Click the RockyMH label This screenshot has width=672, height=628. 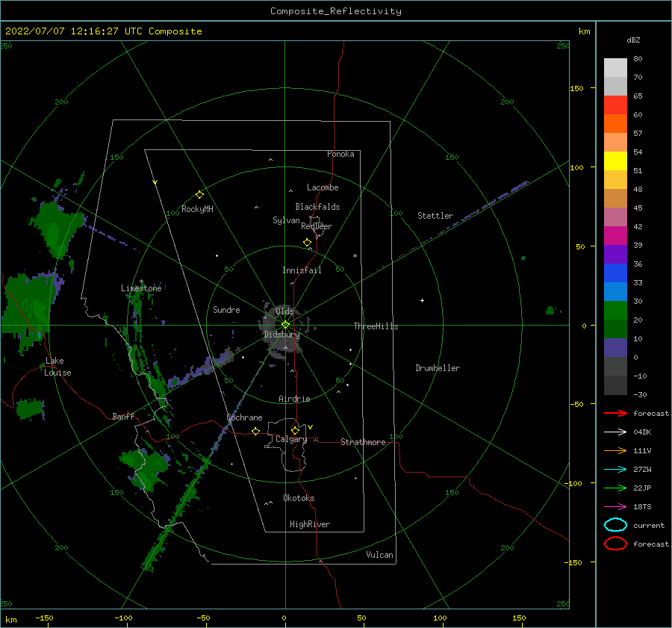tap(197, 209)
